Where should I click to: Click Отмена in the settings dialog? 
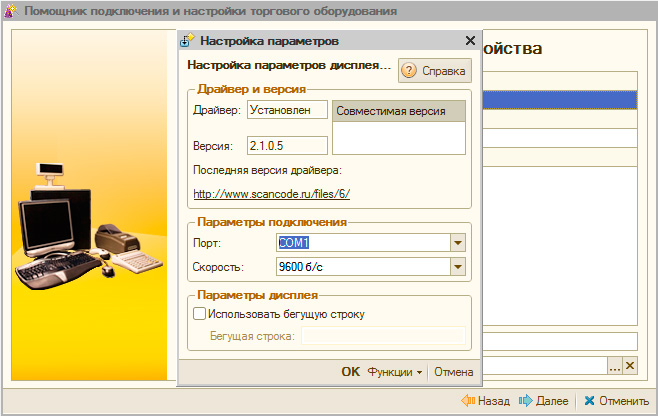453,372
